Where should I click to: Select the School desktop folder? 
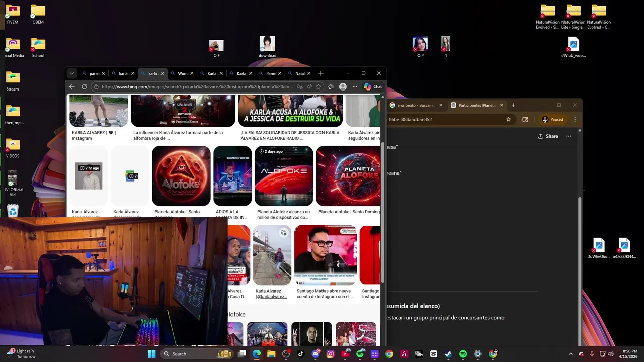coord(38,48)
